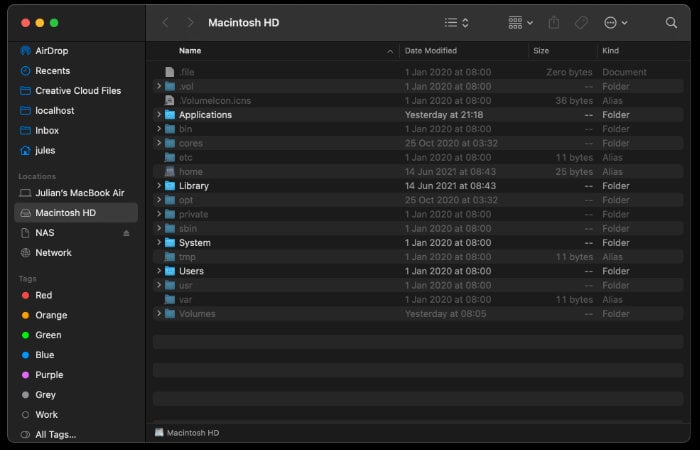This screenshot has height=450, width=700.
Task: Open the jules home folder
Action: (76, 150)
